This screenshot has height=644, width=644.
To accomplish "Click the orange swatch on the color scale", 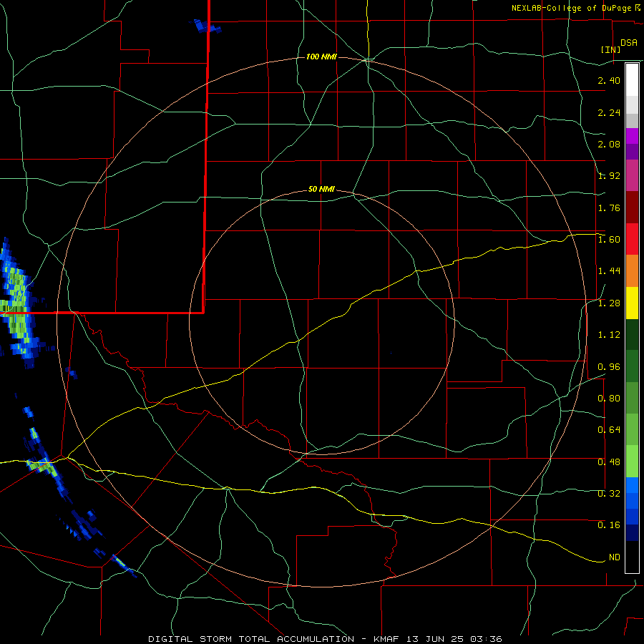I will (x=632, y=271).
